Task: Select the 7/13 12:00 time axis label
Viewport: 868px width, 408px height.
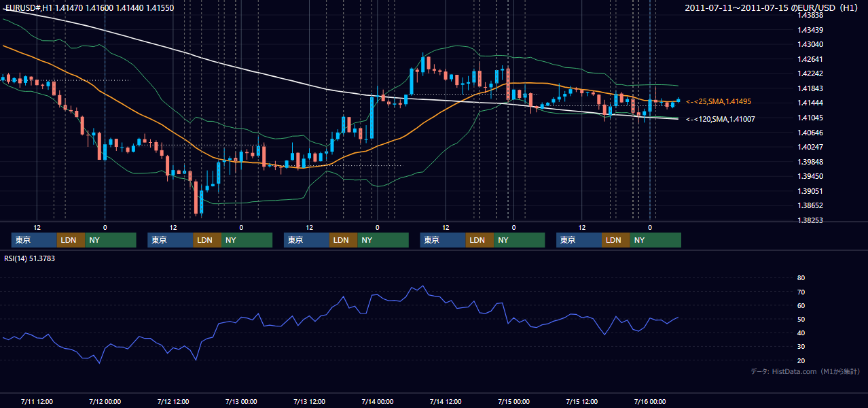Action: pos(309,401)
